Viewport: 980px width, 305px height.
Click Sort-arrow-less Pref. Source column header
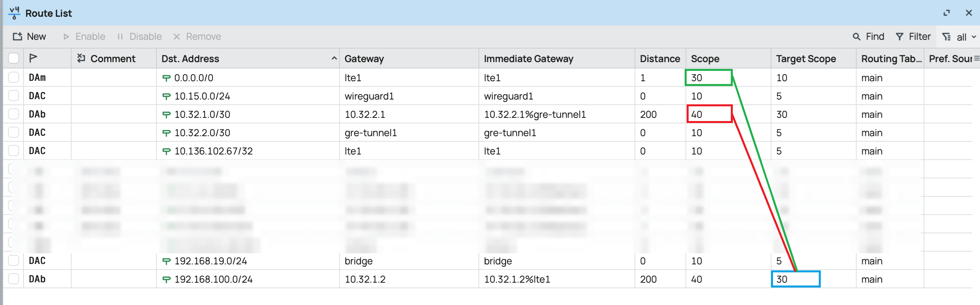[x=949, y=59]
